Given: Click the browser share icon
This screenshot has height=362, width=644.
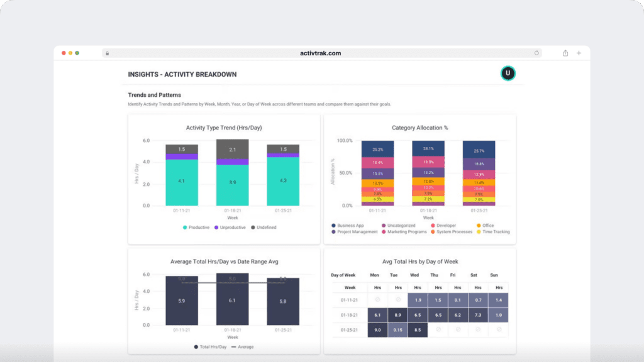Looking at the screenshot, I should (564, 53).
